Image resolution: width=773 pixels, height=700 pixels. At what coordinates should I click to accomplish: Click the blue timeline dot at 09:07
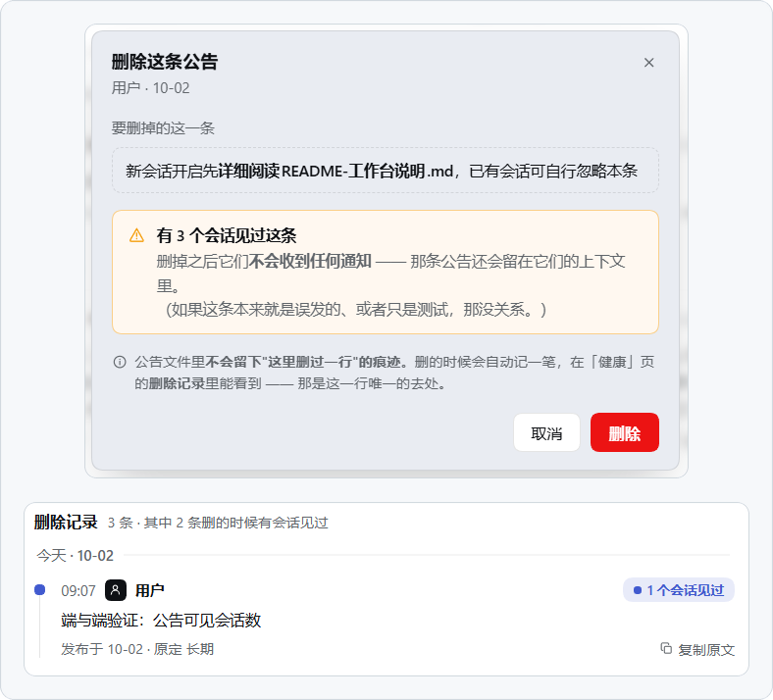click(40, 589)
